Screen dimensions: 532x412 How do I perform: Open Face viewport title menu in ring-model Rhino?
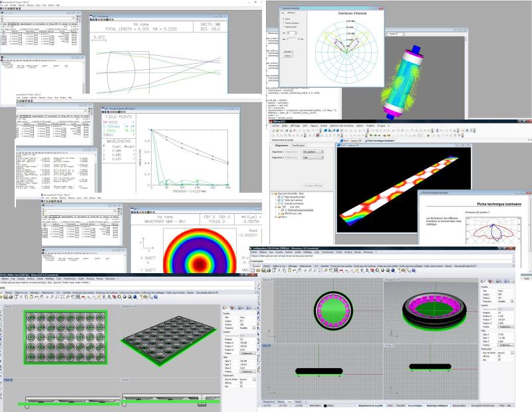[265, 346]
